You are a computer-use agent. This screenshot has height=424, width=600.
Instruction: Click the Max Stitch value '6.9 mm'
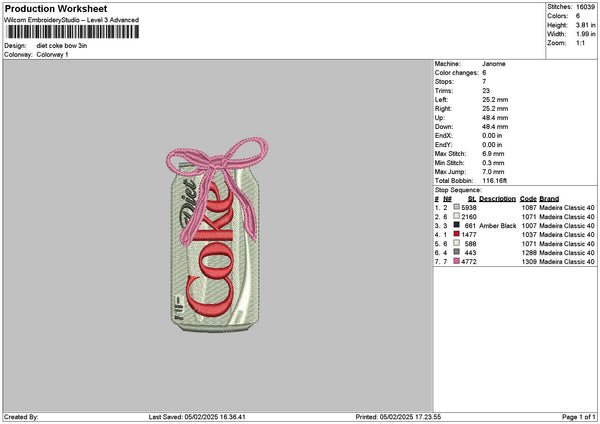(493, 154)
